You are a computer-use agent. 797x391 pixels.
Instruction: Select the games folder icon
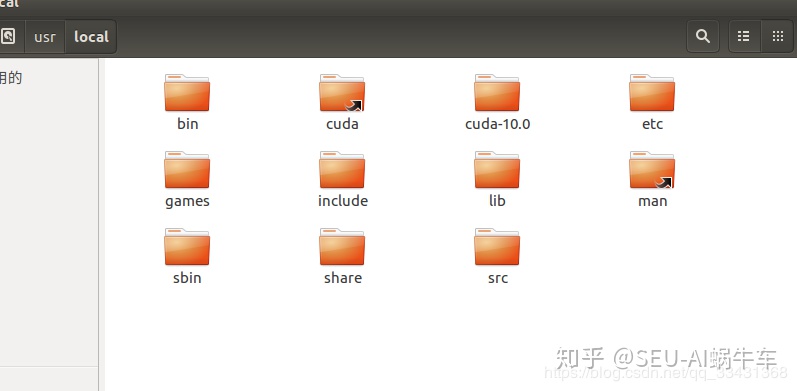(x=187, y=170)
